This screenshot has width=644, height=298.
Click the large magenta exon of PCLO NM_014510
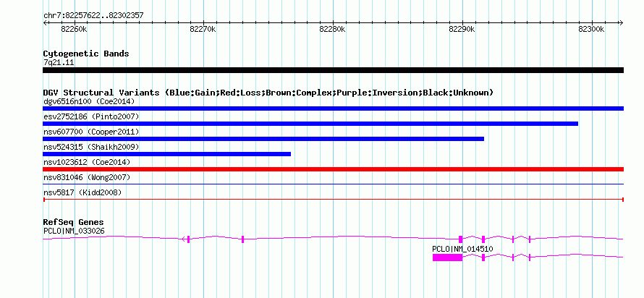(x=448, y=257)
